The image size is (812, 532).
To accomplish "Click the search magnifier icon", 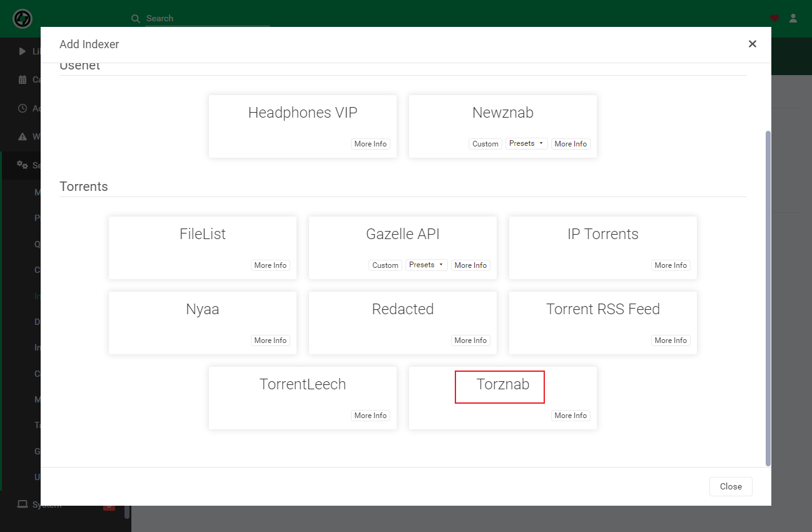I will 136,19.
